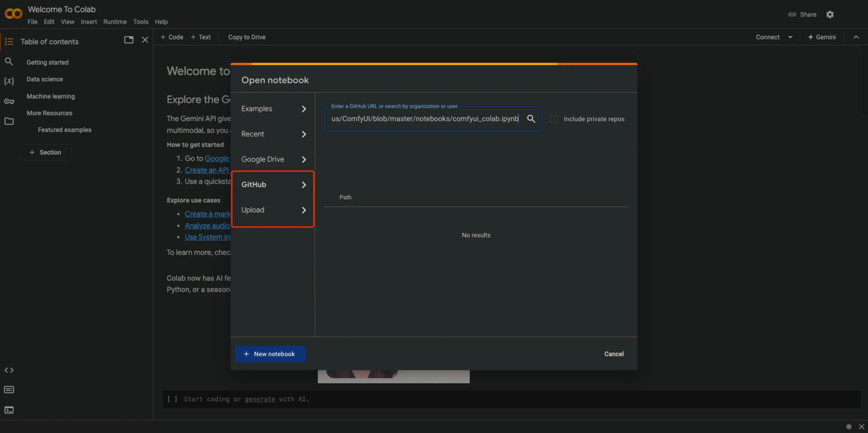The height and width of the screenshot is (433, 868).
Task: Open the Runtime menu
Action: [115, 22]
